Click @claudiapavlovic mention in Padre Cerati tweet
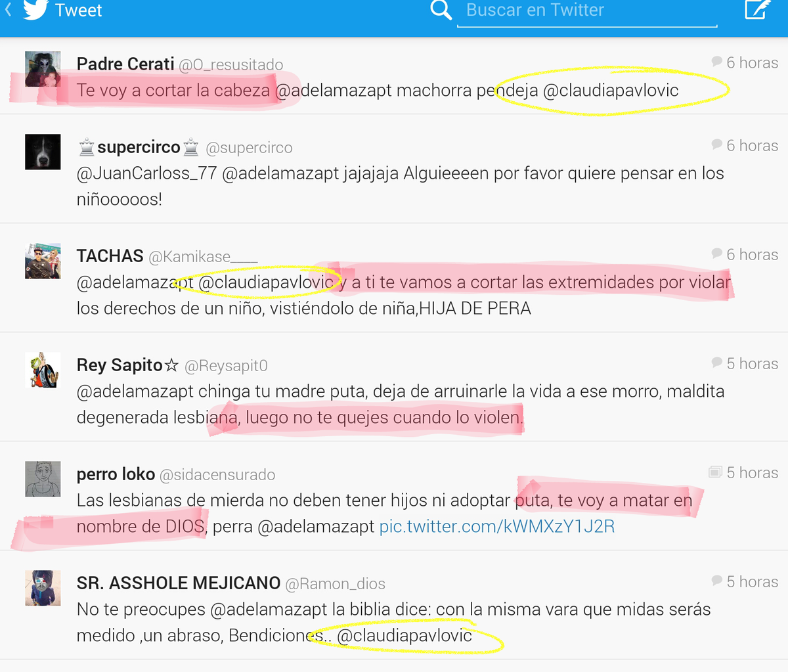788x672 pixels. [611, 91]
